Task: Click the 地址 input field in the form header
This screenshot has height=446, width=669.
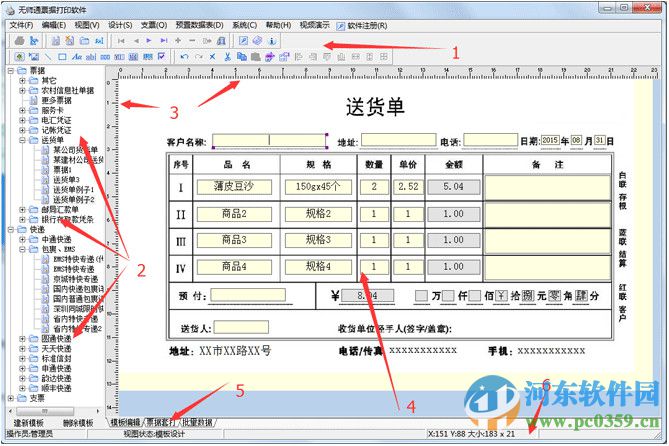Action: click(398, 140)
